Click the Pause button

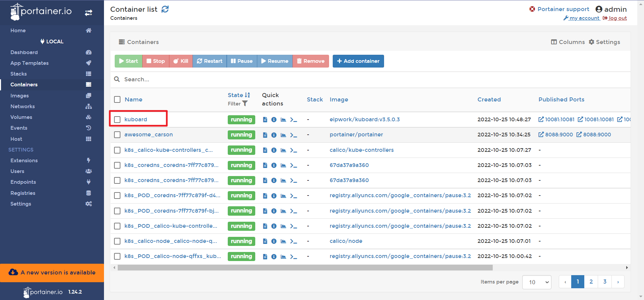click(242, 61)
